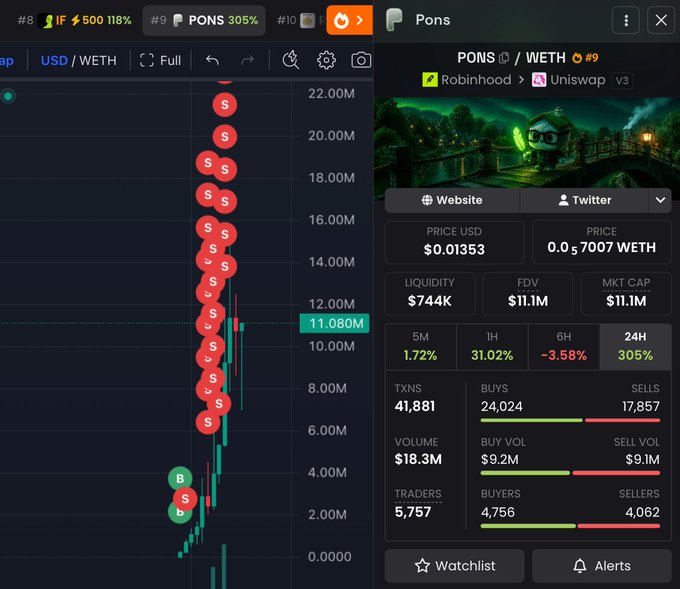Screen dimensions: 680x589
Task: Expand more social links chevron
Action: [x=660, y=200]
